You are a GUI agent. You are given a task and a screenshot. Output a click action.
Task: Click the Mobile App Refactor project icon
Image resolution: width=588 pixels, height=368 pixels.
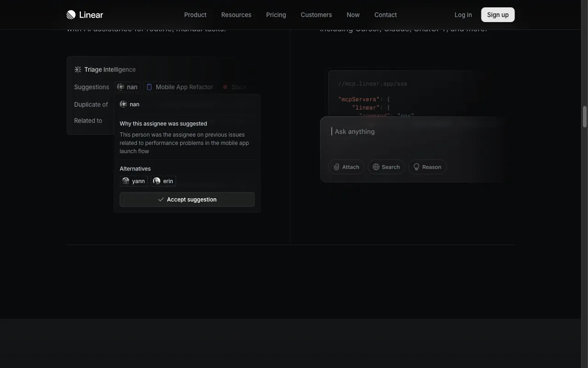(x=149, y=87)
